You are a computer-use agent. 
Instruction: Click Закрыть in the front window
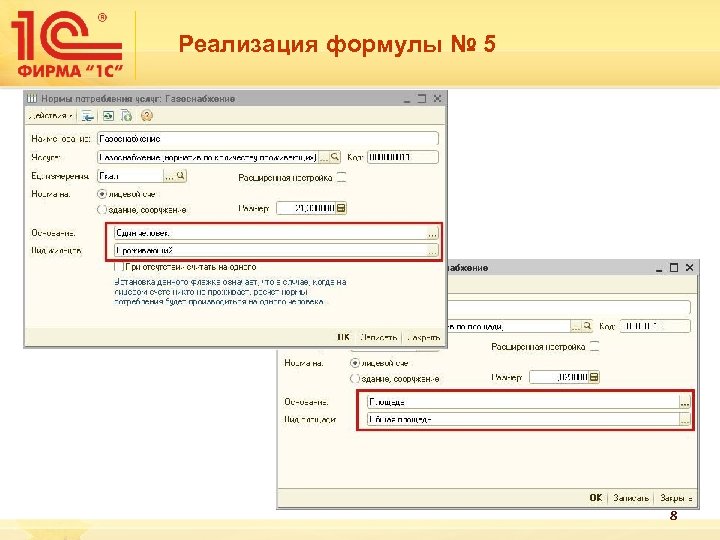click(423, 338)
